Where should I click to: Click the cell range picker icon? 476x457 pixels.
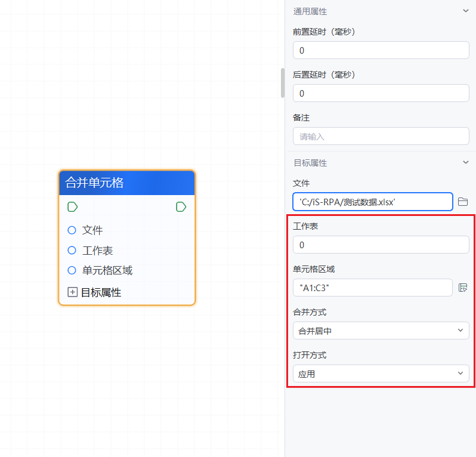462,288
